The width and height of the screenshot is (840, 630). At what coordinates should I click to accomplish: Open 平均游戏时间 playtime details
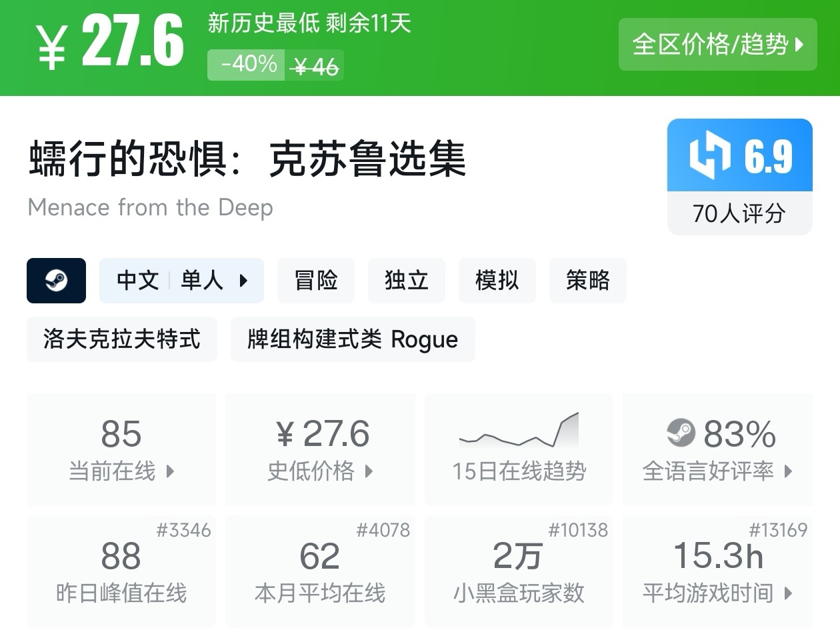[718, 571]
